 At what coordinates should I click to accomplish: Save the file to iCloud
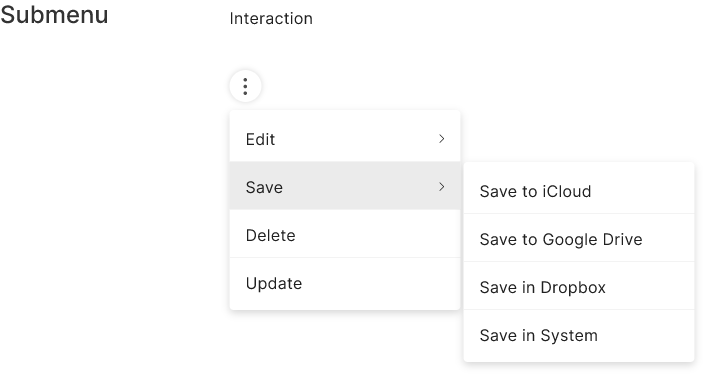[x=579, y=191]
